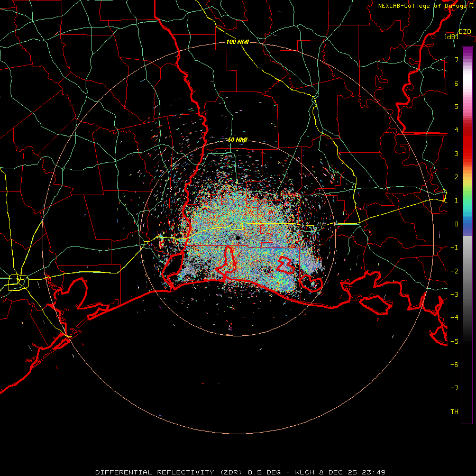Screen dimensions: 476x476
Task: Click the "DIFFERENTIAL REFLECTIVITY (ZDR)" caption text
Action: point(169,472)
